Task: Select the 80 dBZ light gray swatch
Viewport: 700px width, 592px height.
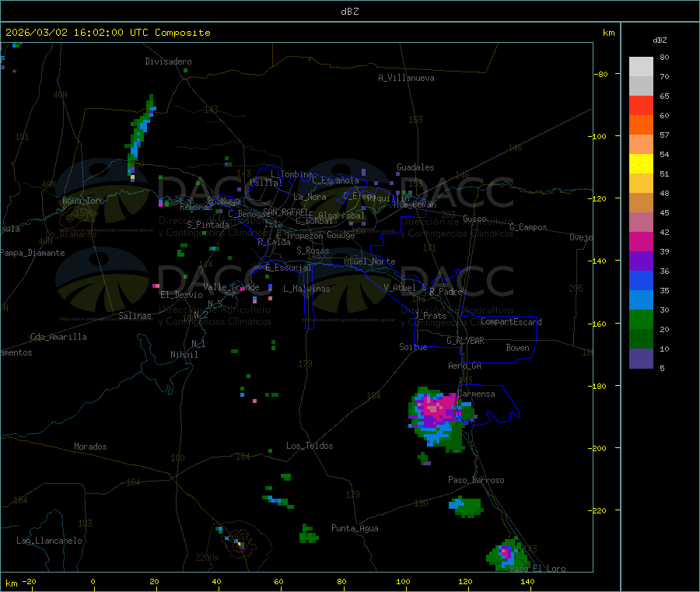Action: pyautogui.click(x=641, y=67)
